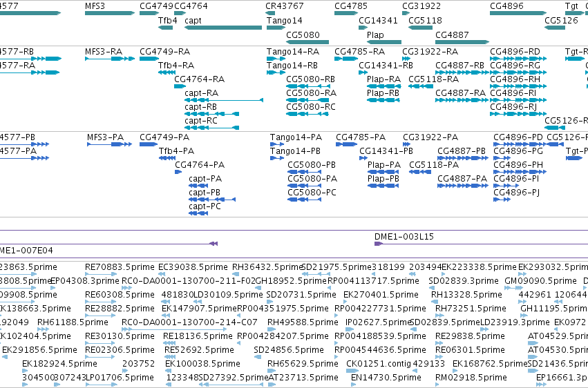Click the CG5080-RC transcript label

310,107
